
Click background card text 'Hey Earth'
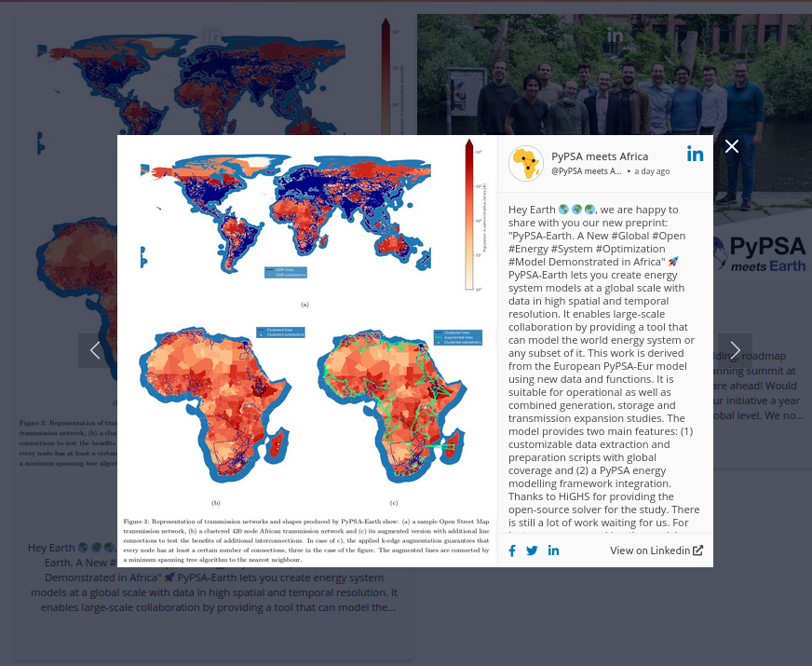(x=51, y=548)
